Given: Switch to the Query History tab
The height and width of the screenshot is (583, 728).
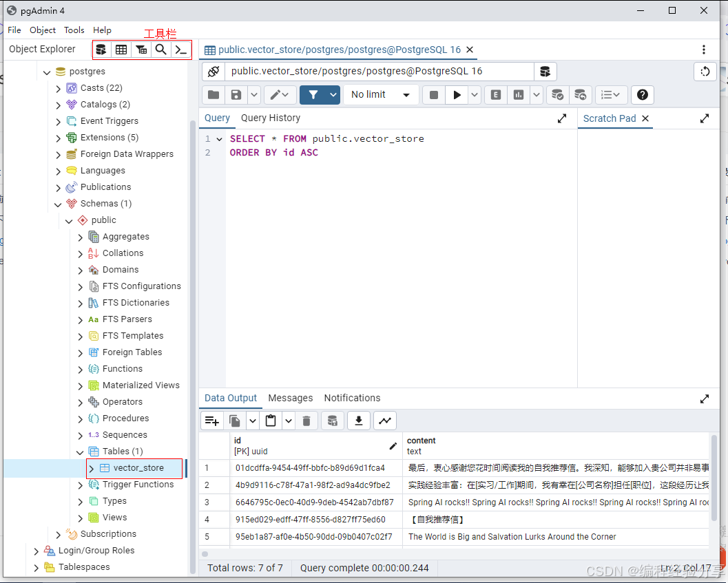Looking at the screenshot, I should point(270,118).
